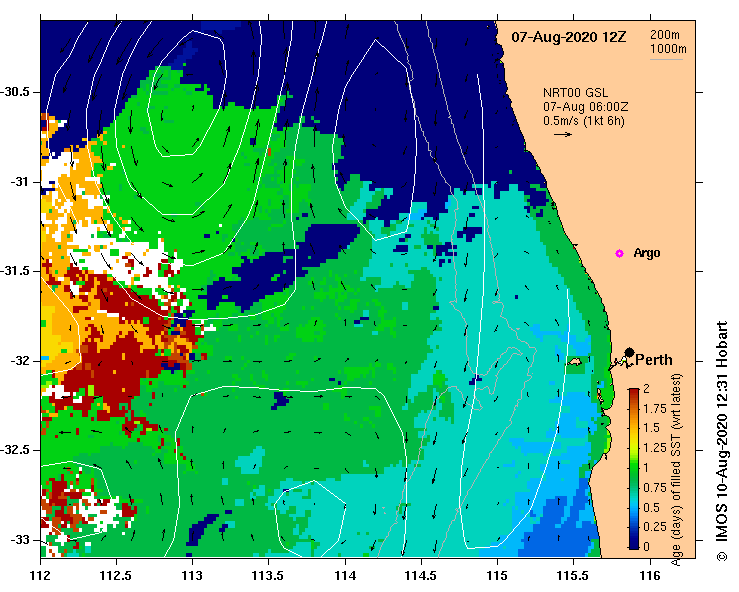Click the latitude axis label -30.5
Viewport: 739px width, 592px height.
[x=15, y=92]
